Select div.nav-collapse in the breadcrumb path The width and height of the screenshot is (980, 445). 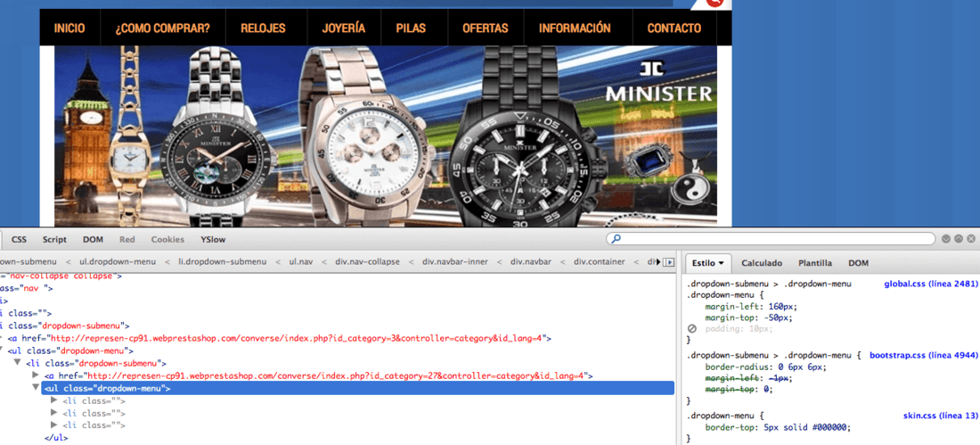(367, 261)
